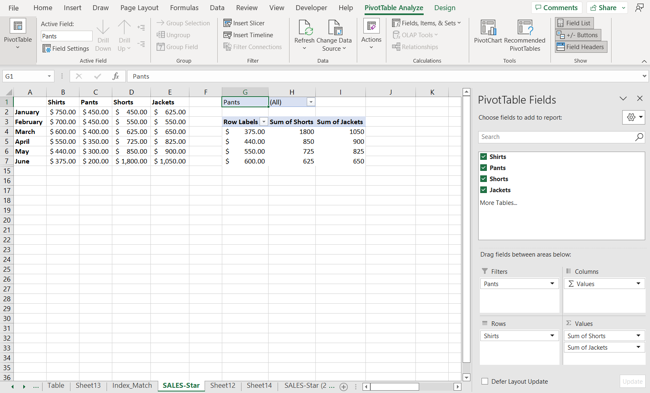Click the vertical scrollbar down arrow

click(466, 377)
